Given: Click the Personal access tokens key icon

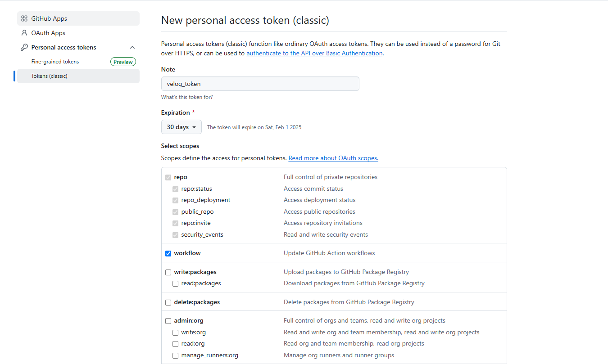Looking at the screenshot, I should [24, 47].
